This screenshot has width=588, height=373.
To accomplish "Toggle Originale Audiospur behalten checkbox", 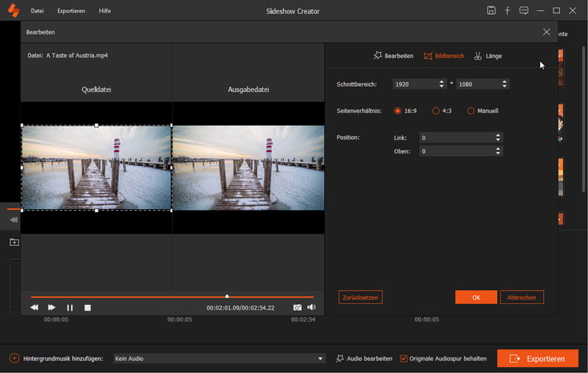I will (x=404, y=358).
